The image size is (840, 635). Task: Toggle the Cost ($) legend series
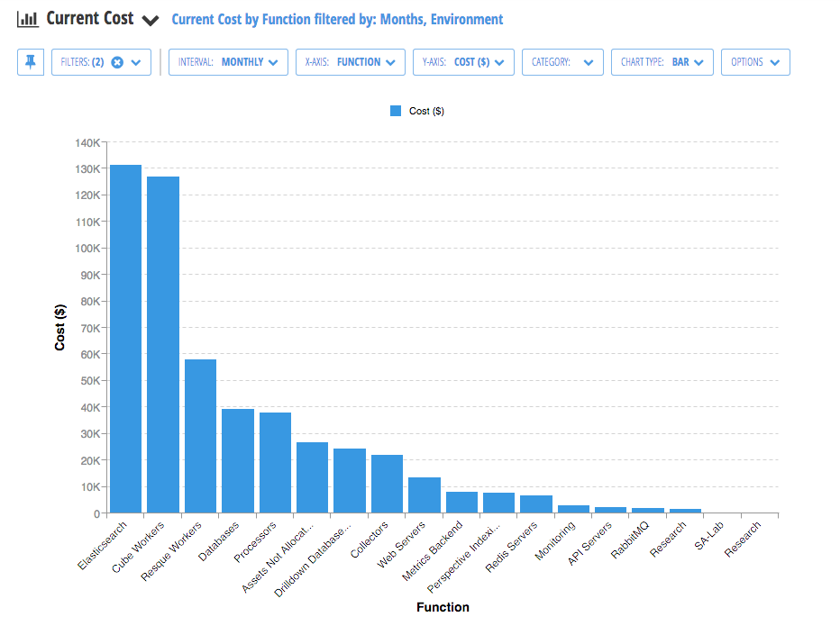pos(426,111)
